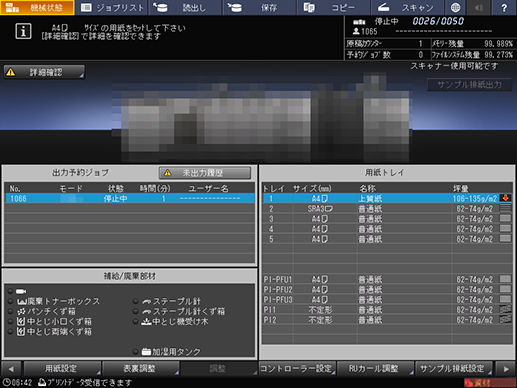Open the 未出力履歴 button
The width and height of the screenshot is (517, 388).
[205, 173]
